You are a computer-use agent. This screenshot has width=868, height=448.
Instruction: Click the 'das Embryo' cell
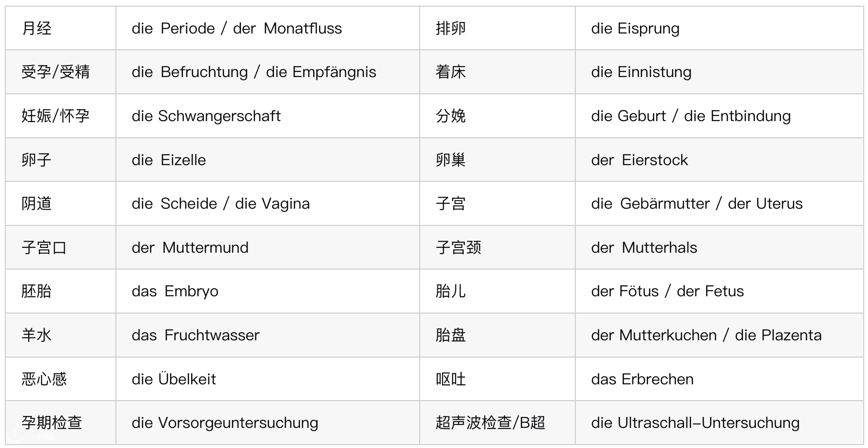coord(268,291)
